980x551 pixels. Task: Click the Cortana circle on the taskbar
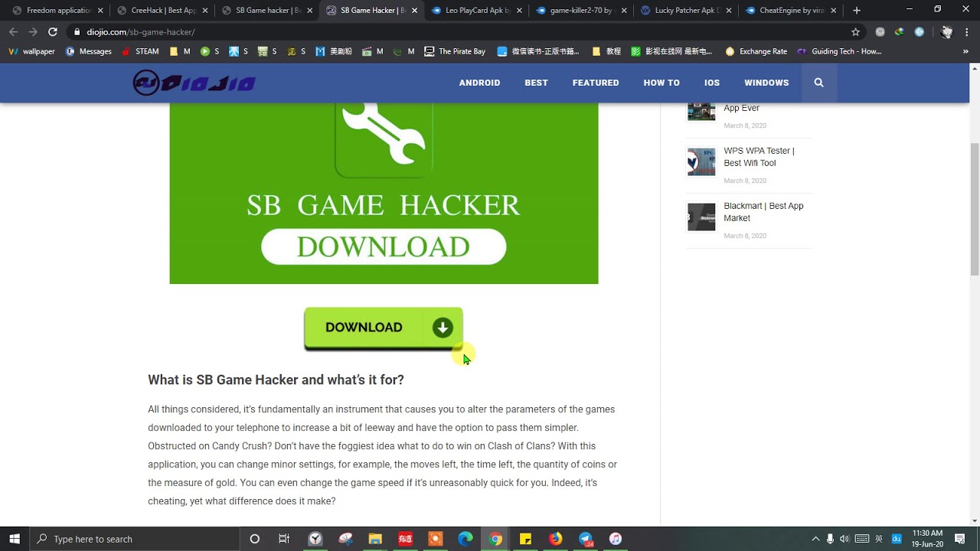tap(255, 539)
